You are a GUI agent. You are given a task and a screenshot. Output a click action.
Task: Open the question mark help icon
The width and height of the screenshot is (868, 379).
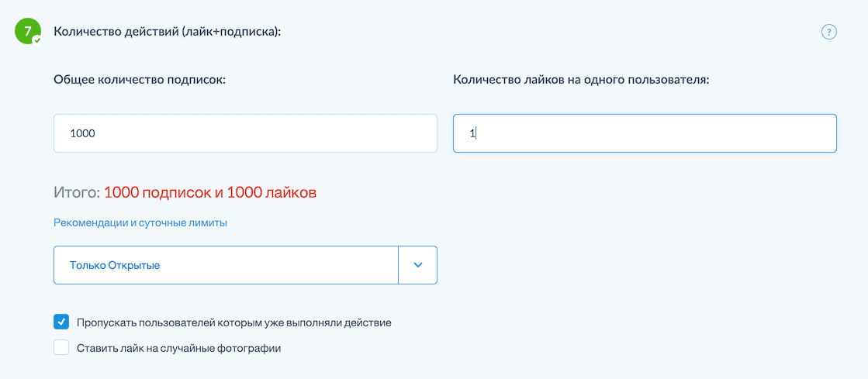click(x=828, y=32)
